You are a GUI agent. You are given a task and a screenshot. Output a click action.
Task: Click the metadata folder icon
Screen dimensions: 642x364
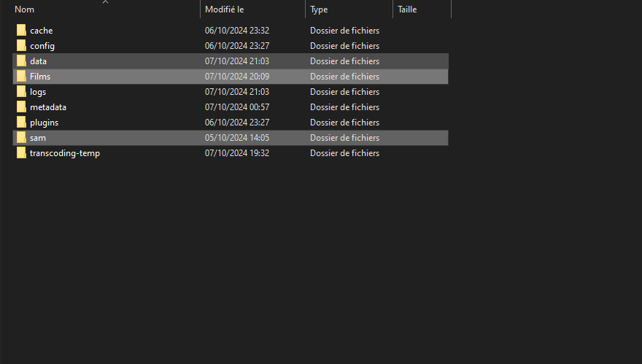(x=21, y=107)
